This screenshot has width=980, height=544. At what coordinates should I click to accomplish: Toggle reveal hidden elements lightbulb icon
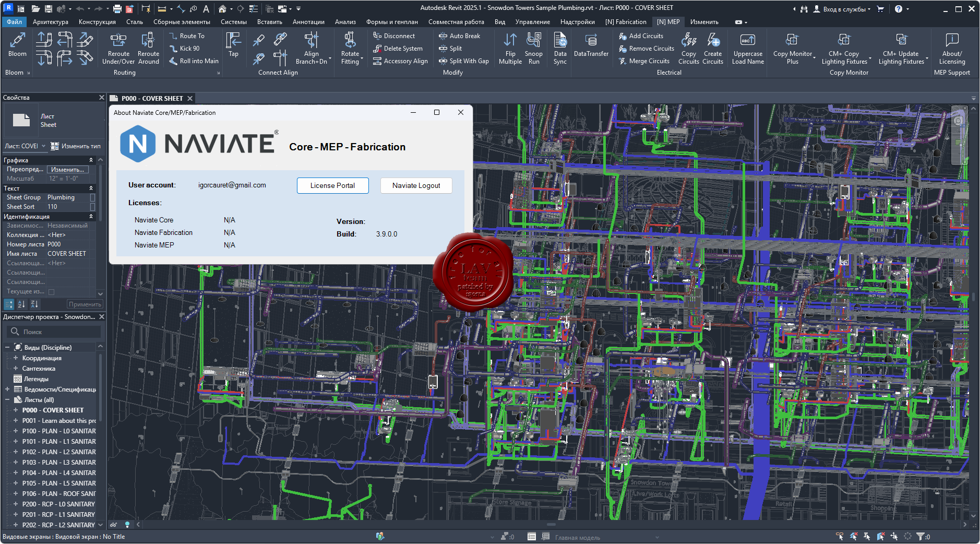(127, 525)
